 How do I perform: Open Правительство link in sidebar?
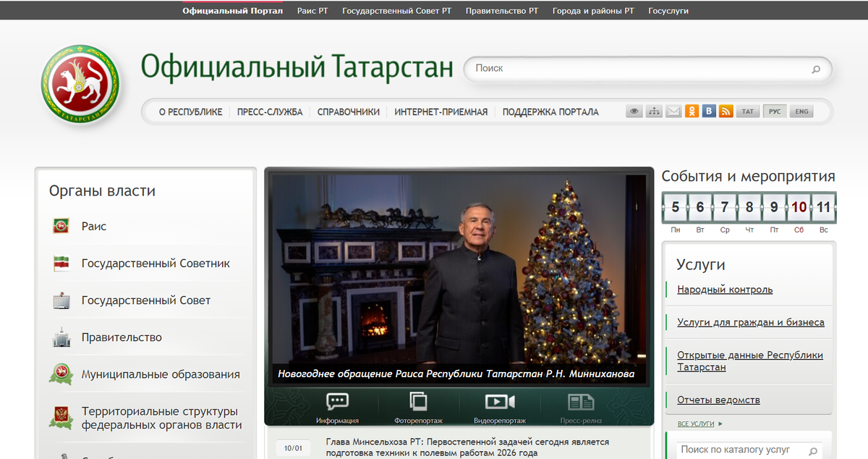tap(122, 337)
